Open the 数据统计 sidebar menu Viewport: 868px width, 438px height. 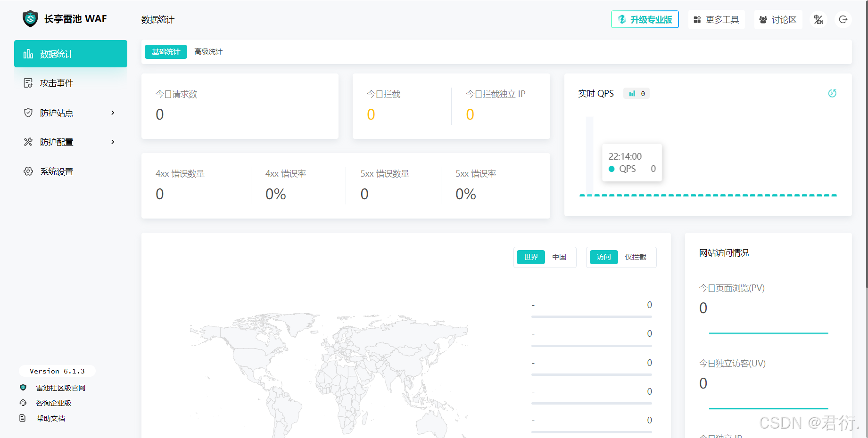pyautogui.click(x=71, y=54)
